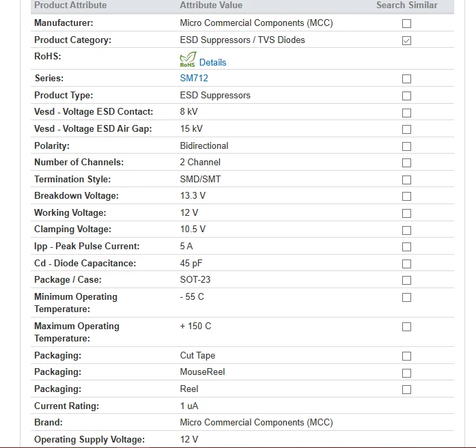
Task: Check the Number of Channels checkbox
Action: 406,163
